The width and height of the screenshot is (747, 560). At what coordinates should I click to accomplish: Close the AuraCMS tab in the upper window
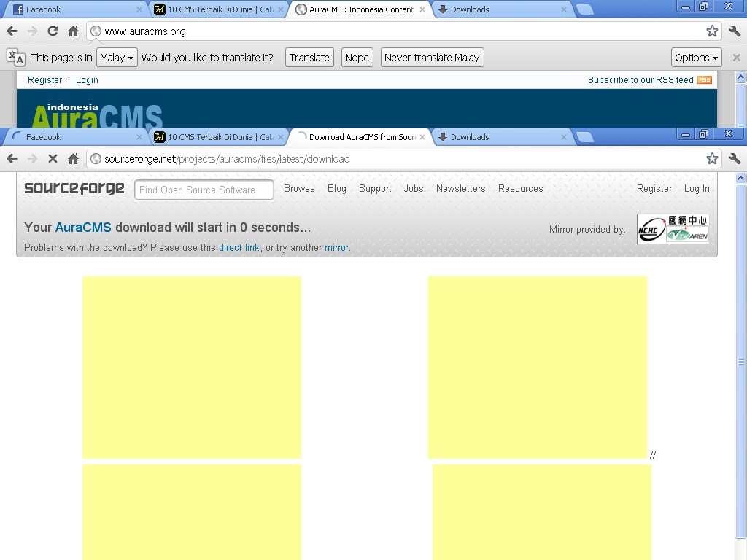422,9
